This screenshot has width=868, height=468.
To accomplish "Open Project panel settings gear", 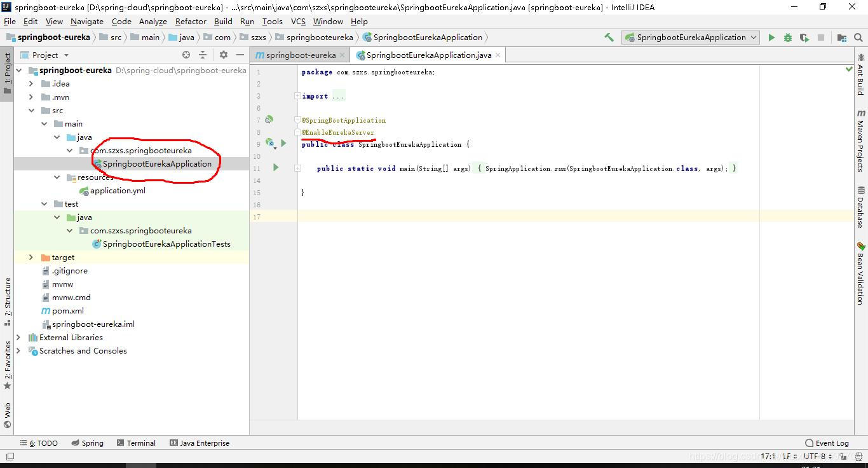I will [223, 55].
